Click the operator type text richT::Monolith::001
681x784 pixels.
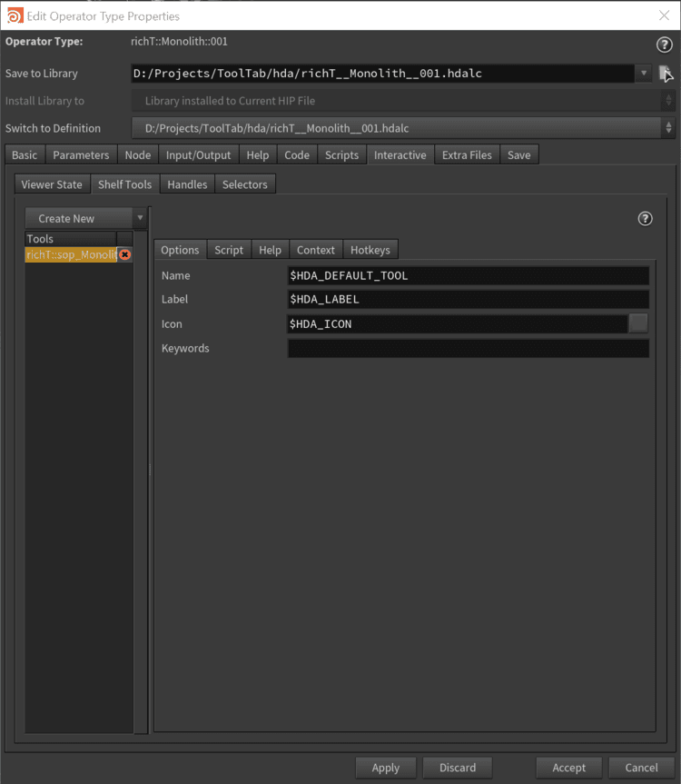tap(179, 42)
